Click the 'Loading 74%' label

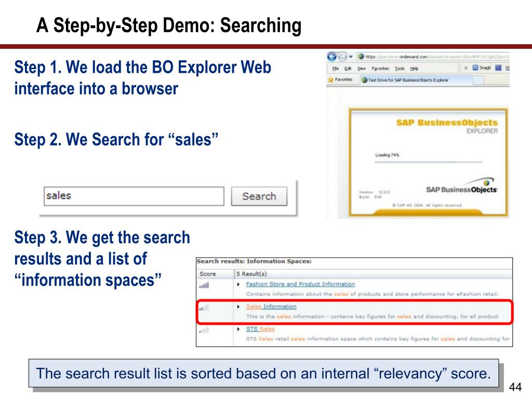[x=387, y=155]
